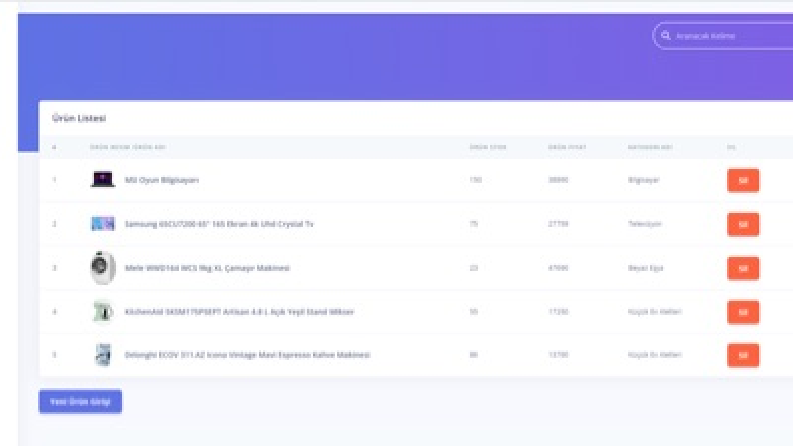Click the Bilgisayar category cell
This screenshot has width=793, height=446.
click(x=643, y=180)
